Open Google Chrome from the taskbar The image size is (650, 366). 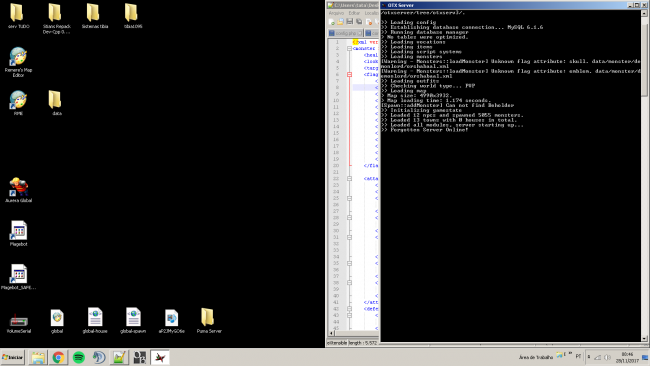[58, 357]
